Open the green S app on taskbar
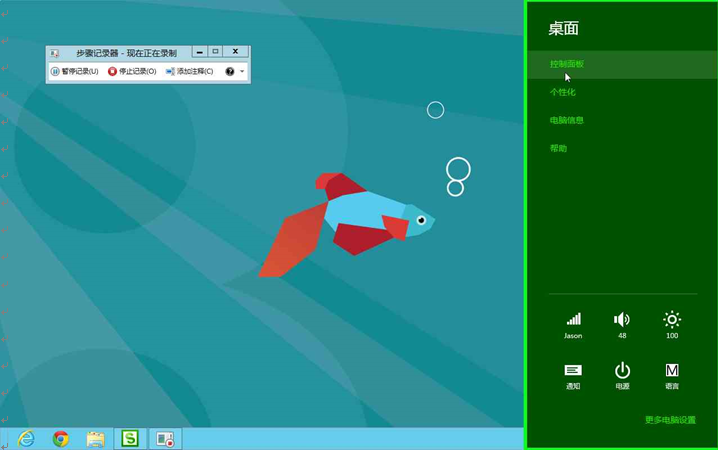The height and width of the screenshot is (451, 718). (x=130, y=439)
